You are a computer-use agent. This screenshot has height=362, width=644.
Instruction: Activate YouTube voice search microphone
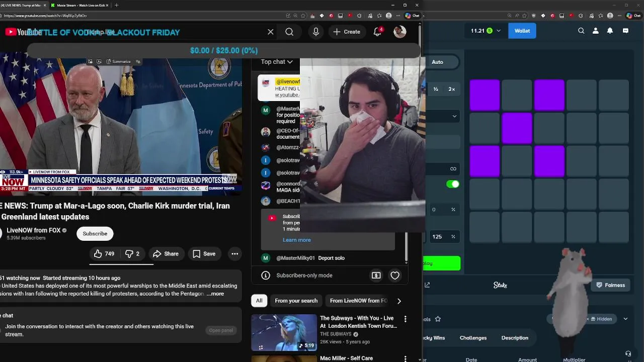point(316,32)
